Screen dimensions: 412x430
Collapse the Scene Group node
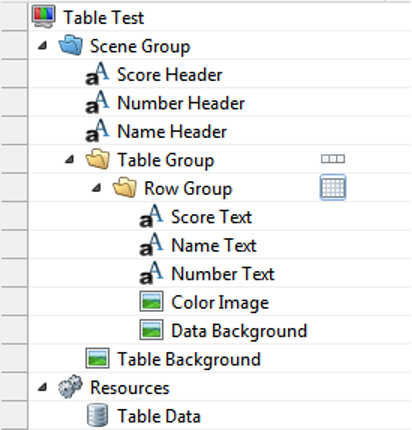point(42,46)
